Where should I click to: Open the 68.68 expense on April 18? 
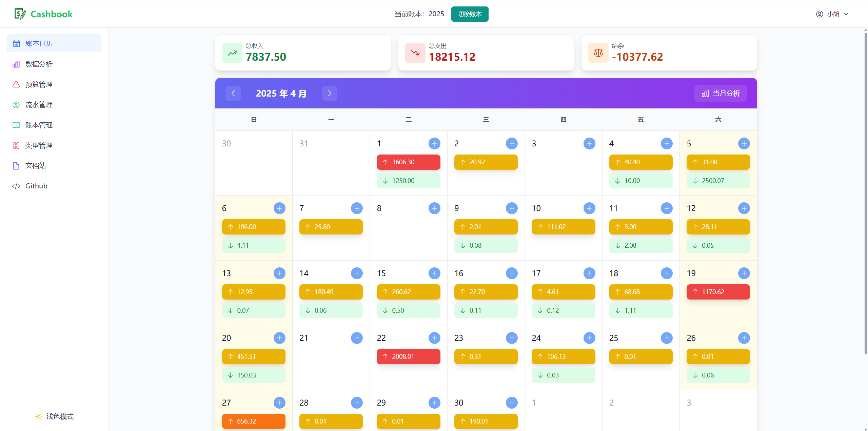(641, 292)
